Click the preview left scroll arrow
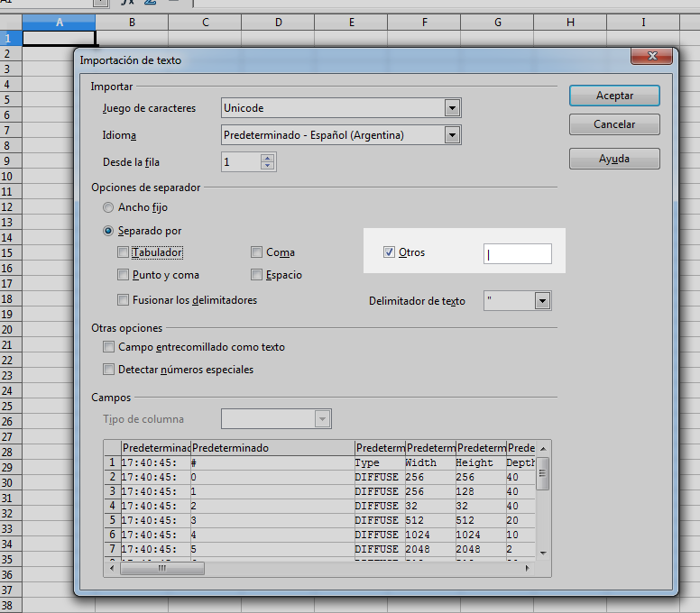This screenshot has width=700, height=613. (x=112, y=569)
